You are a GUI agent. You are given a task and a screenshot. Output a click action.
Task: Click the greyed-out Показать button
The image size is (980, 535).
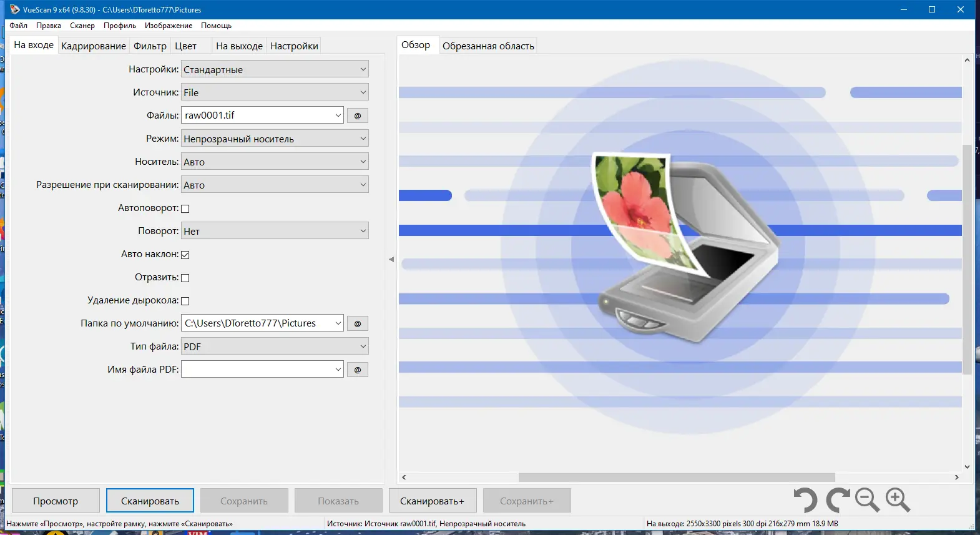(338, 501)
